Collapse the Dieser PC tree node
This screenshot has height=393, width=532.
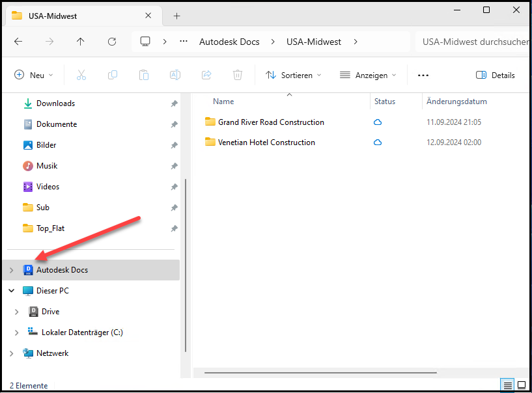[x=12, y=291]
